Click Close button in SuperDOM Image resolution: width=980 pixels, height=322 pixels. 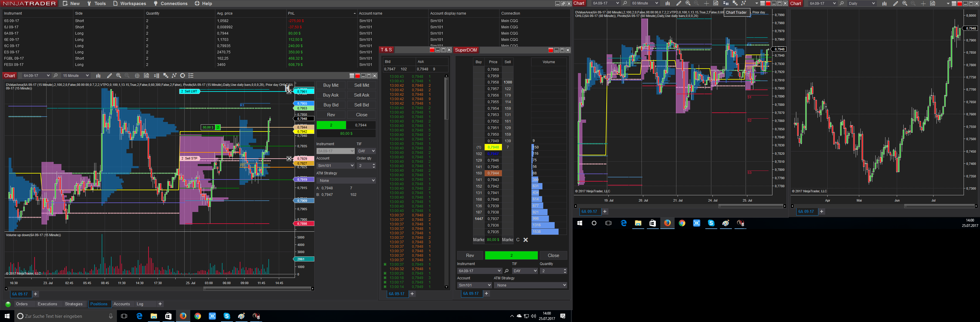tap(553, 256)
